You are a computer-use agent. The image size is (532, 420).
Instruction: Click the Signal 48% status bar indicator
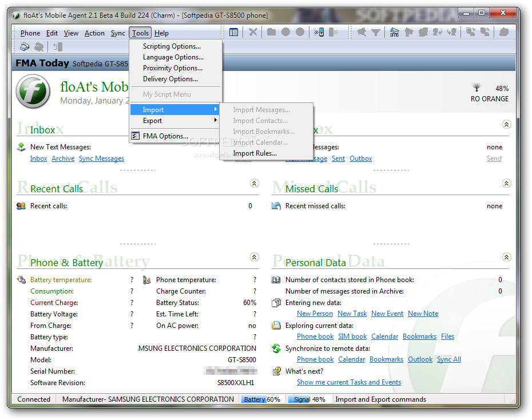click(309, 399)
